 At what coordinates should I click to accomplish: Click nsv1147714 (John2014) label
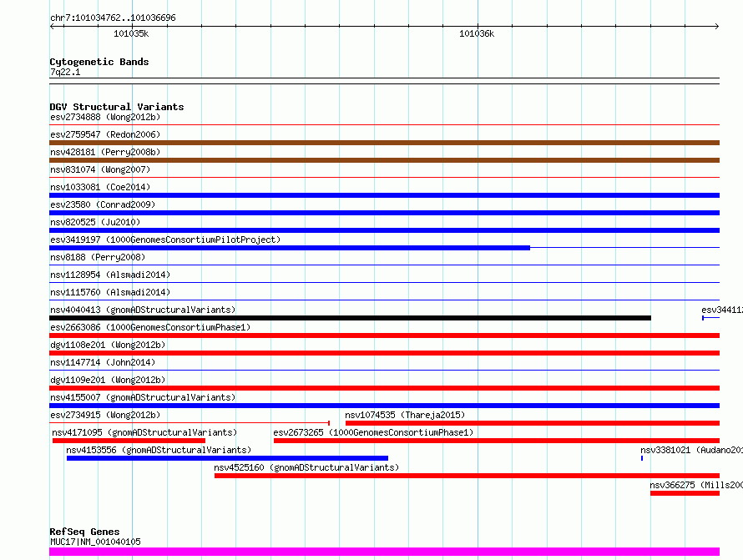[x=103, y=362]
